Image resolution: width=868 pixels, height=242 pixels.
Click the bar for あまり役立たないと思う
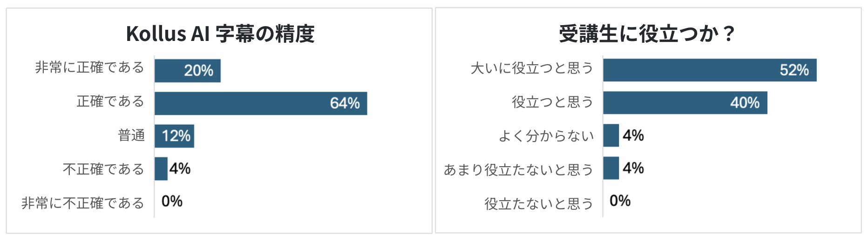coord(611,168)
